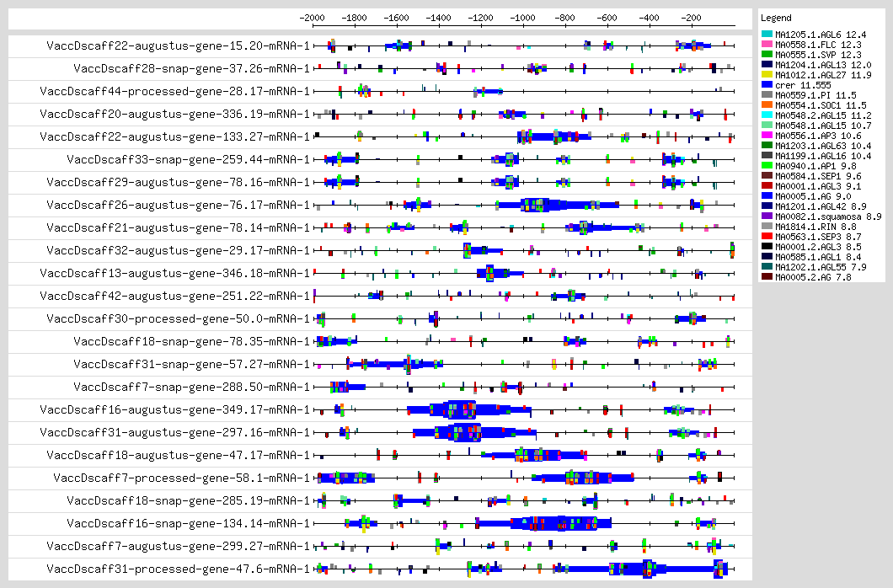The width and height of the screenshot is (893, 588).
Task: Click the red MA0563.1.SEP3 legend swatch
Action: pos(767,237)
